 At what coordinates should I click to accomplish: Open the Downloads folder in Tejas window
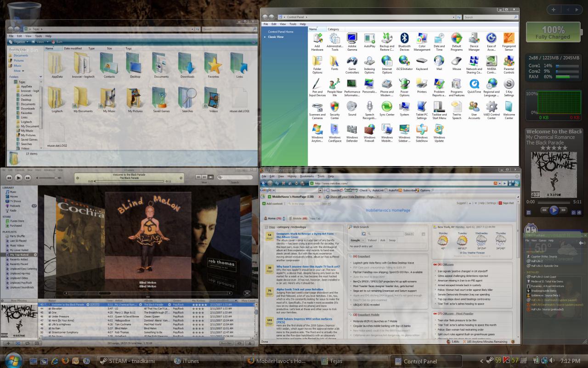[x=187, y=65]
